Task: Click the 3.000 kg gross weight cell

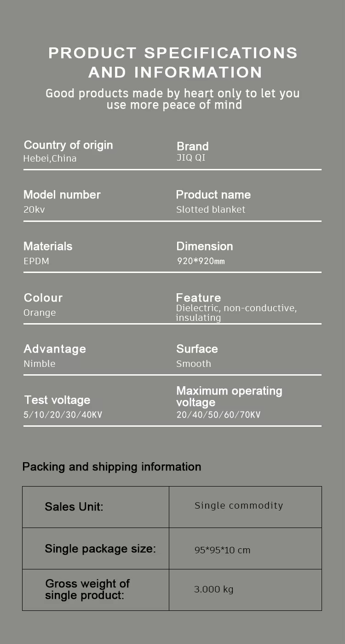Action: click(213, 589)
